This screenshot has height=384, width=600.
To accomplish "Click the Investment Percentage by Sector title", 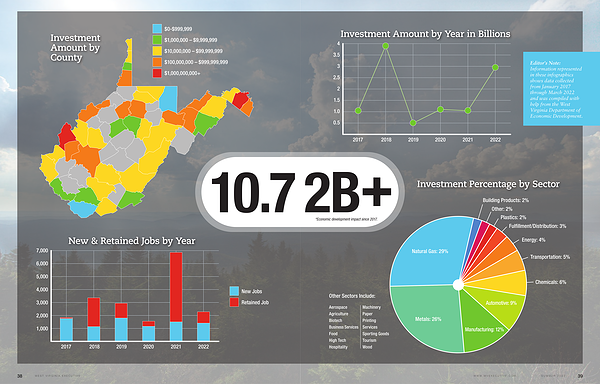I will coord(488,184).
